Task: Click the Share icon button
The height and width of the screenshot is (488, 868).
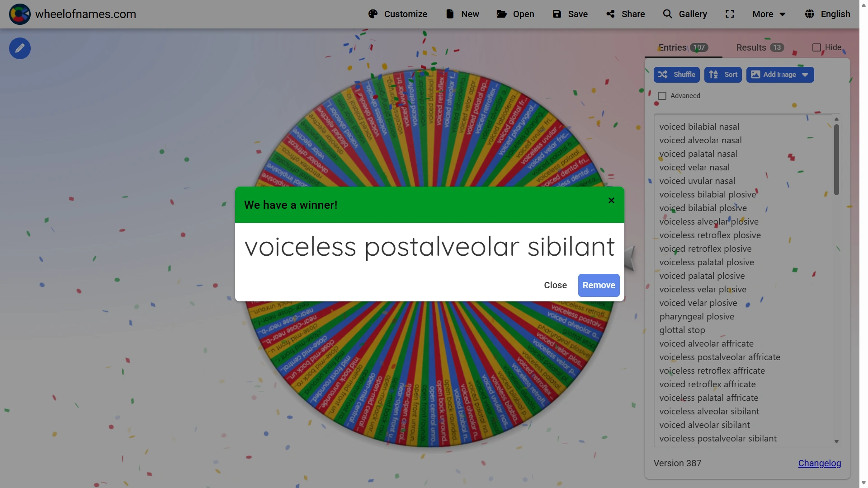Action: tap(625, 14)
